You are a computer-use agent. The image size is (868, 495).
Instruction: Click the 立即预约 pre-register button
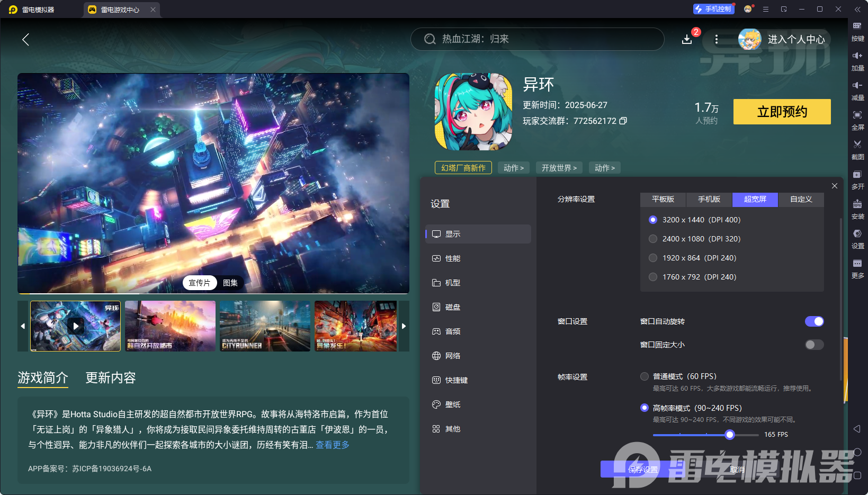tap(782, 112)
